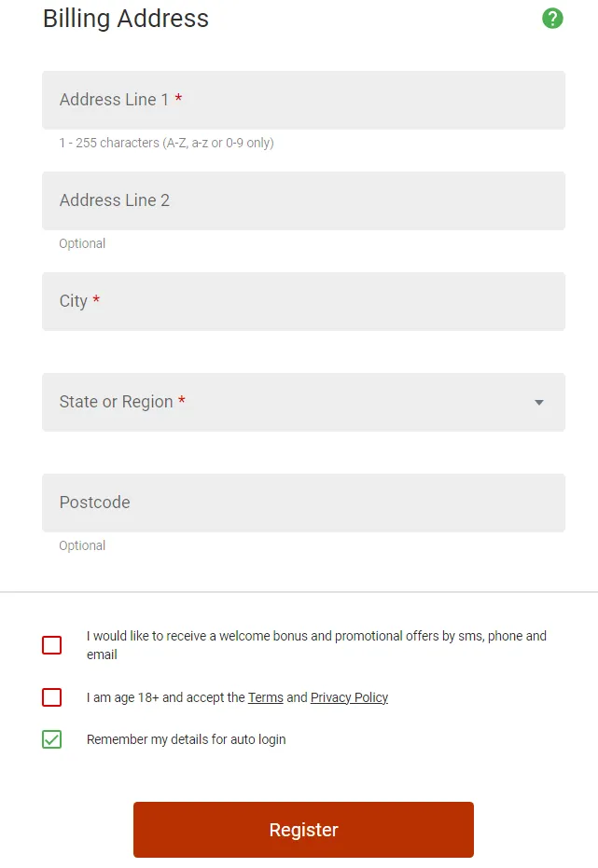Enable promotional offers by sms, phone and email
Screen dimensions: 598x868
click(x=52, y=644)
